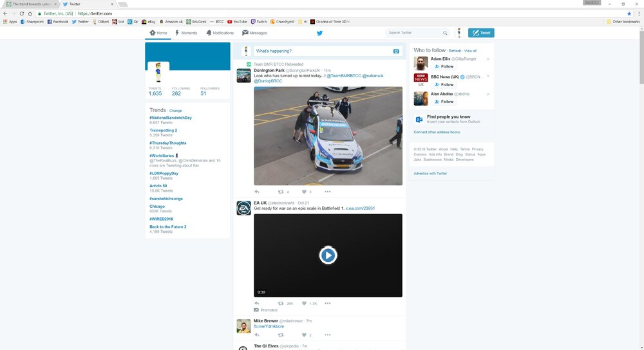The width and height of the screenshot is (644, 350).
Task: Open more options on EA UK tweet
Action: point(327,303)
